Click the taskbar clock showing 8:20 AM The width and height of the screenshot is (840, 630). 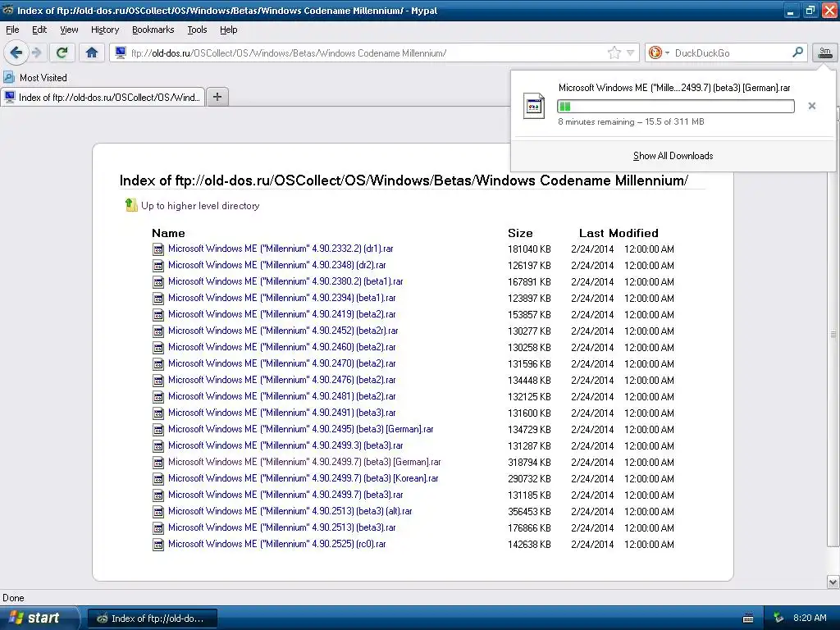pos(810,619)
